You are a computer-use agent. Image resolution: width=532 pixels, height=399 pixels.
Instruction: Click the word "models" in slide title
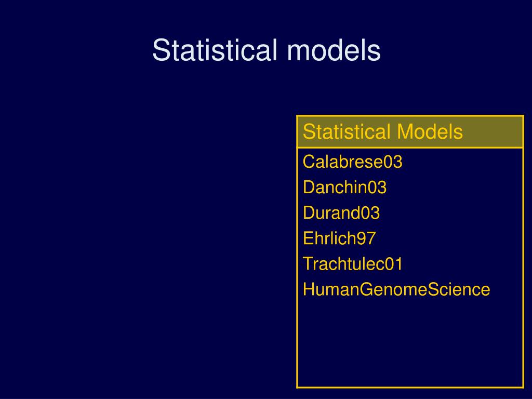click(x=334, y=50)
